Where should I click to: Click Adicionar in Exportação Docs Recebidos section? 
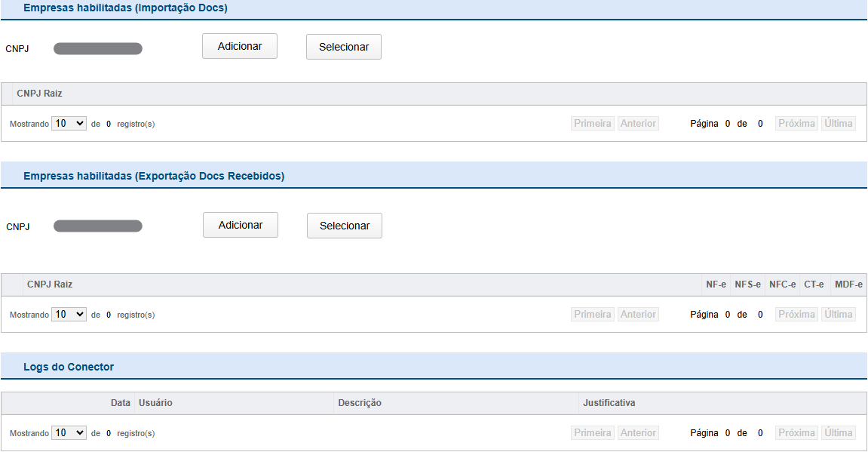pos(241,225)
